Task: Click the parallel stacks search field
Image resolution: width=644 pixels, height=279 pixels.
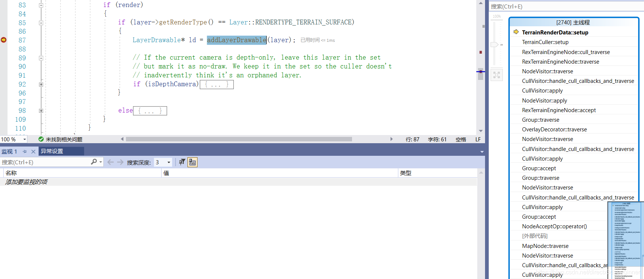Action: [566, 6]
